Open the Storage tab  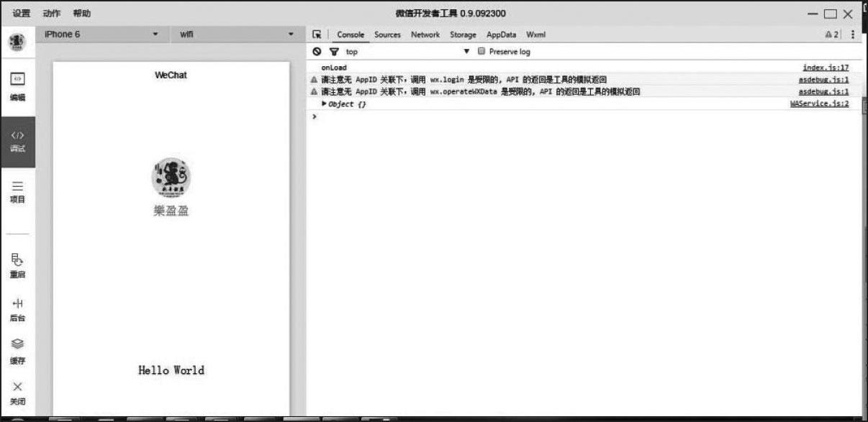coord(464,35)
